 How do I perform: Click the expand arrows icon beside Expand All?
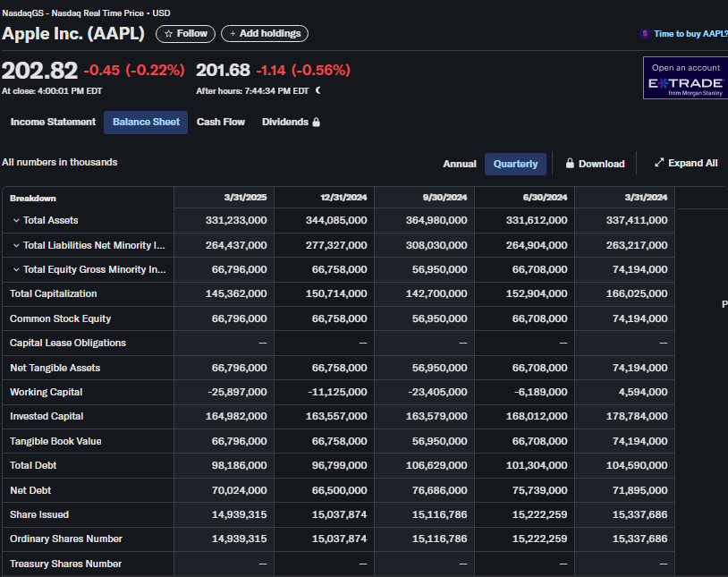click(659, 163)
